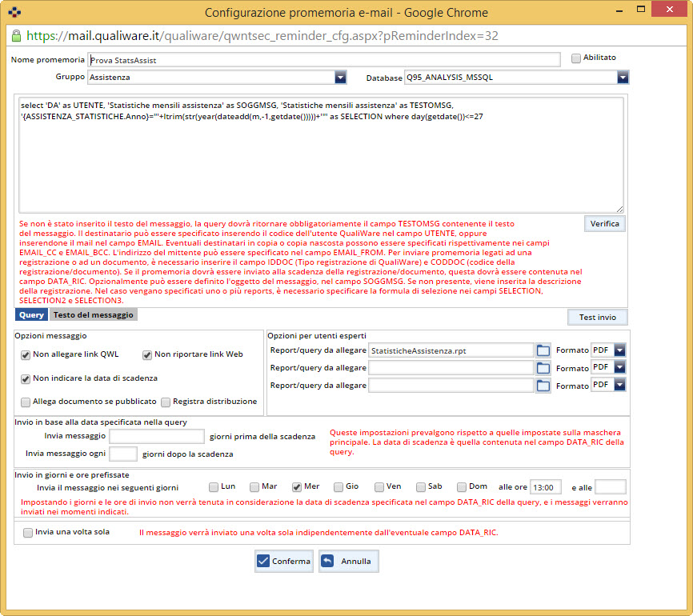Click the padlock icon in address bar
This screenshot has width=693, height=616.
[x=15, y=36]
